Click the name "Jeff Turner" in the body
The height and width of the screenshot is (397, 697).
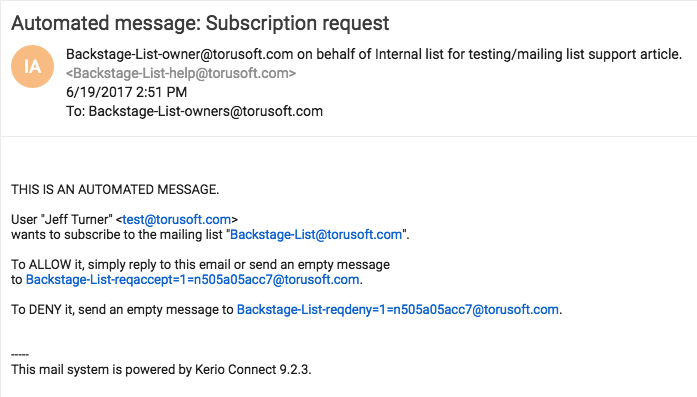[76, 219]
